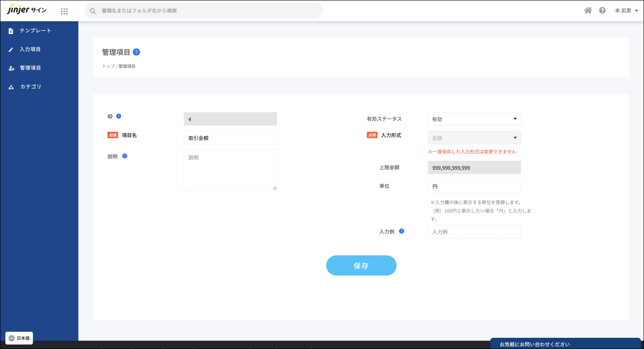Screen dimensions: 644x349
Task: Open 入力項目 in sidebar
Action: (x=30, y=49)
